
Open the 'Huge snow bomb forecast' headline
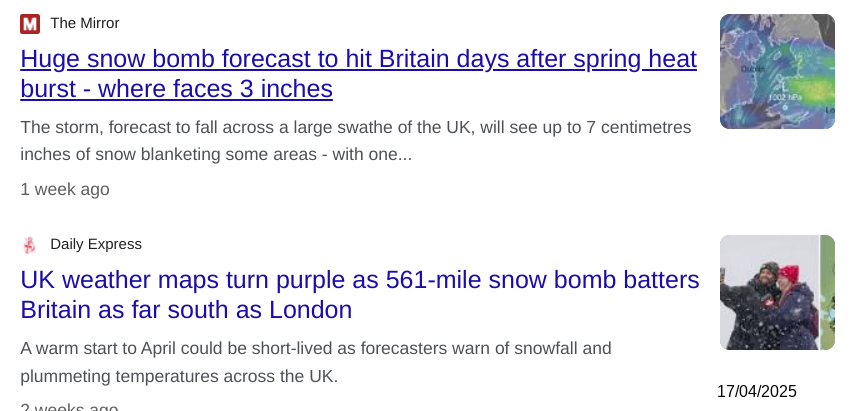(x=358, y=73)
